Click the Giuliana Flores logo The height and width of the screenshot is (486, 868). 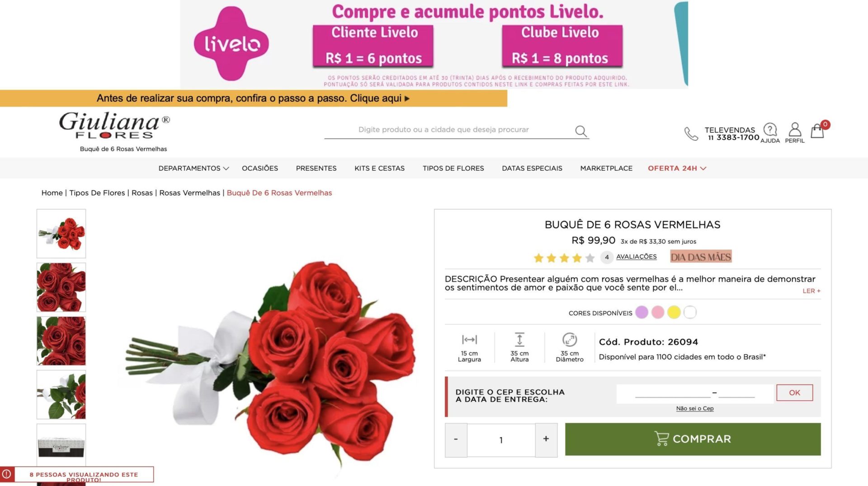tap(114, 125)
